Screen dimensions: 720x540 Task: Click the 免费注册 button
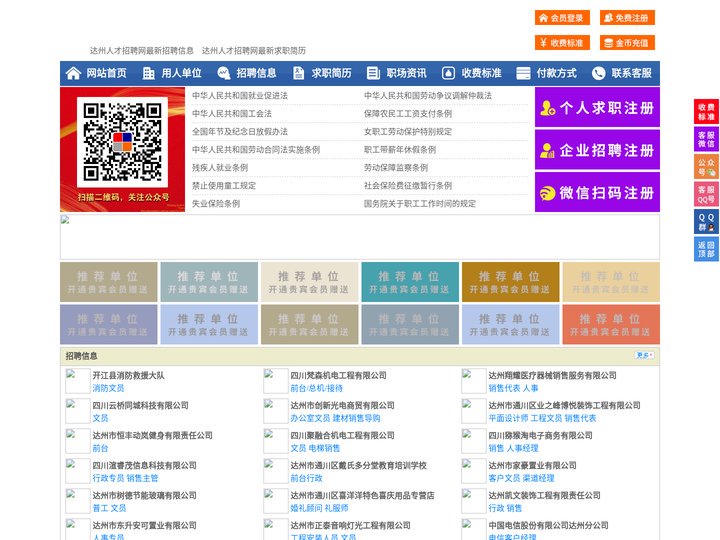627,18
